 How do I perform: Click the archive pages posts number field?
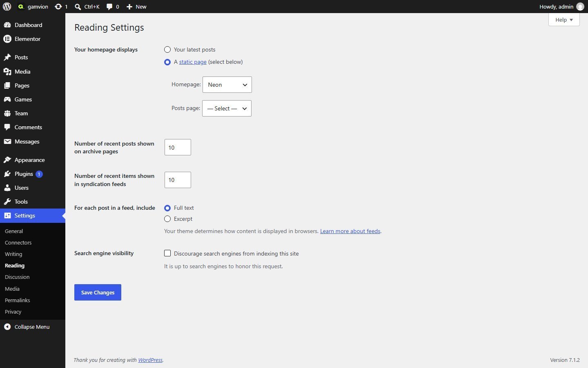click(x=178, y=147)
